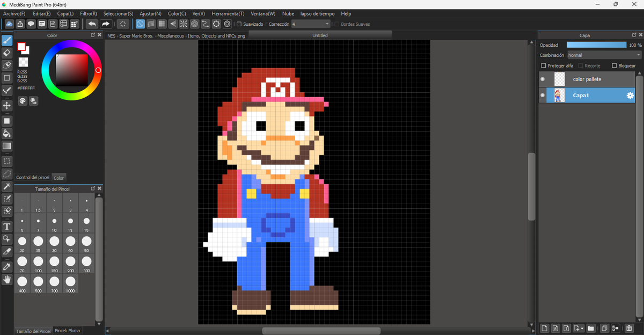644x335 pixels.
Task: Duplicate the layer using the Layer panel icon
Action: [x=604, y=328]
